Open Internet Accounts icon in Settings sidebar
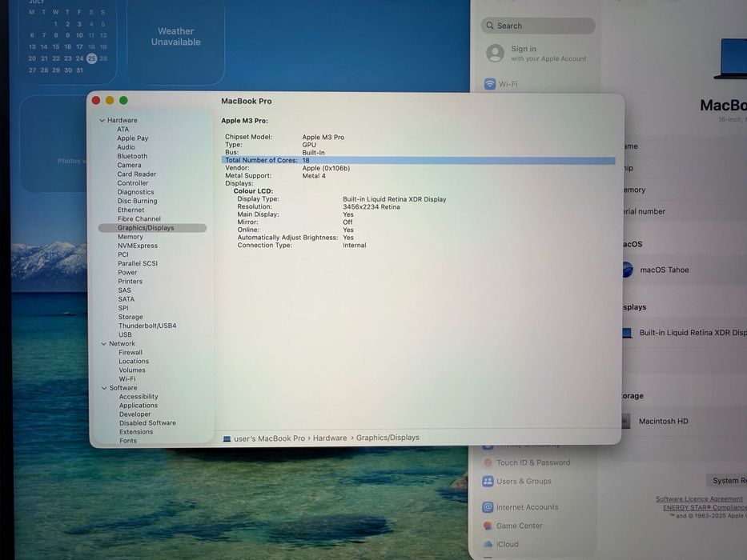Screen dimensions: 747x560 coord(488,507)
